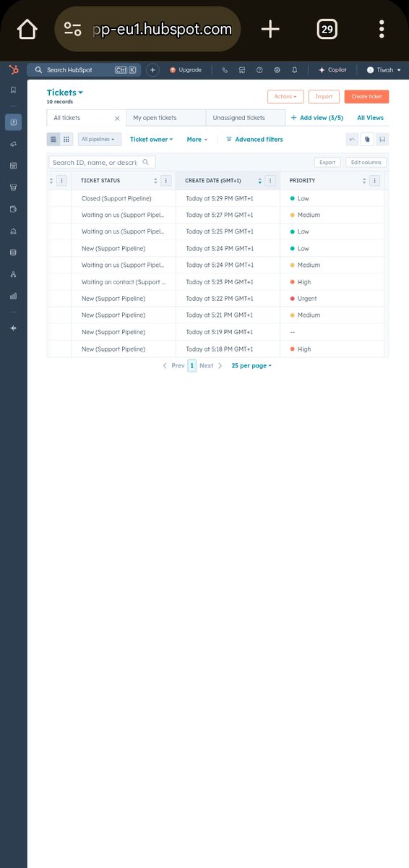Open the calling phone icon
The height and width of the screenshot is (868, 409).
(225, 70)
